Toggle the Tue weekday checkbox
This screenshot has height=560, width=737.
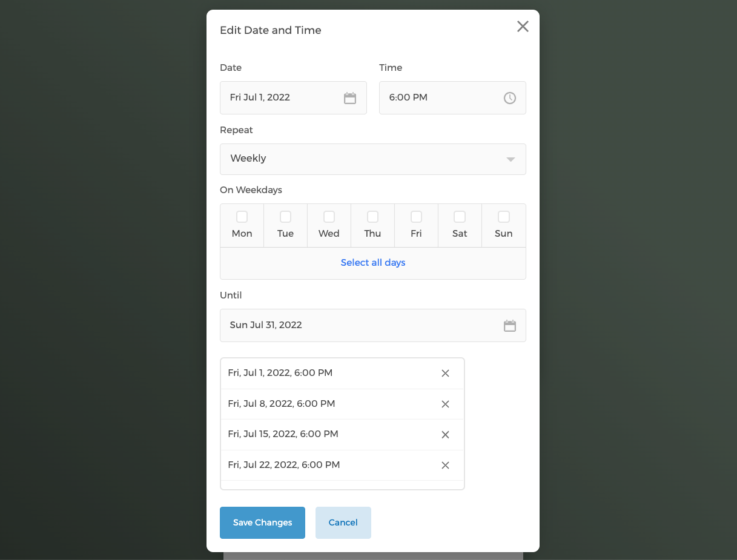(285, 217)
